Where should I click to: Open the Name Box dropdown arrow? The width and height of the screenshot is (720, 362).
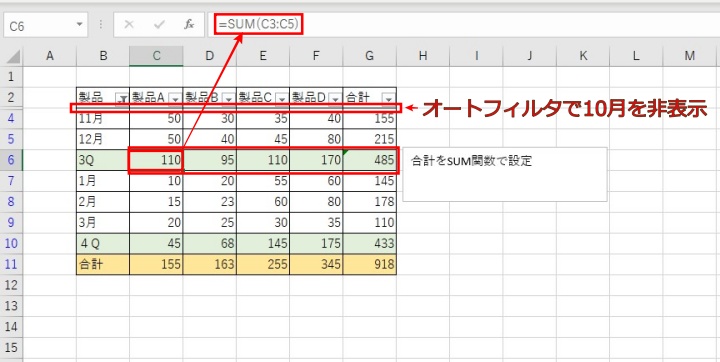[x=79, y=24]
